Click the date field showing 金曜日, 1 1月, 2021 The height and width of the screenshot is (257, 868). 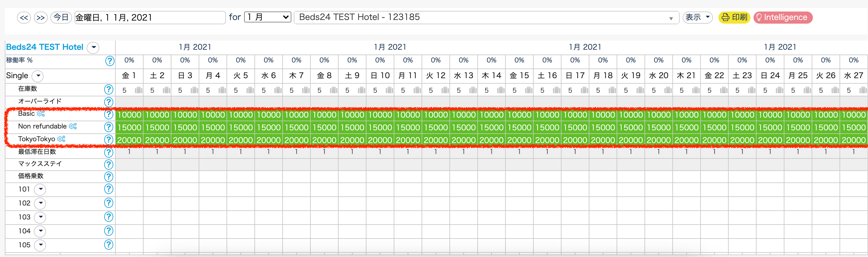point(150,18)
